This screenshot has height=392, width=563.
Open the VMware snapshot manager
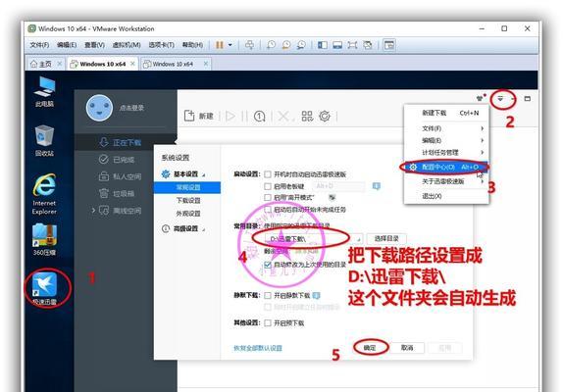tap(301, 45)
